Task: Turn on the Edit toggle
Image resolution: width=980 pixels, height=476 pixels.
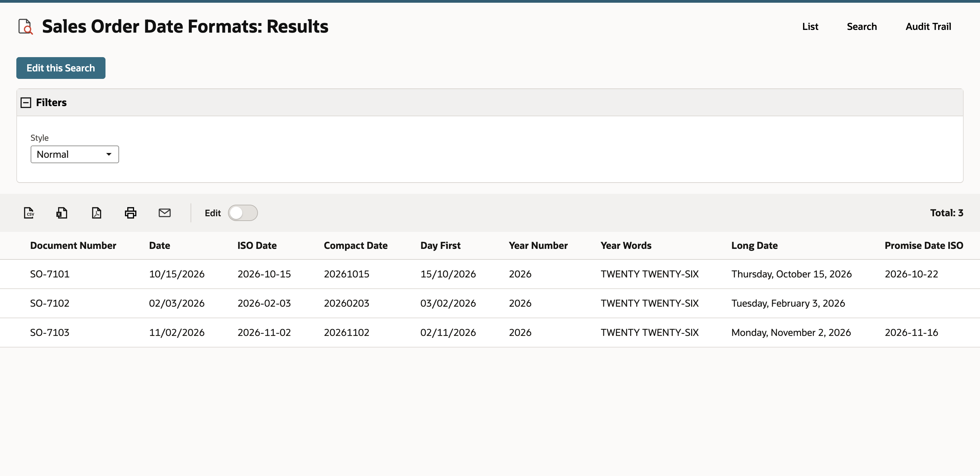Action: [x=243, y=213]
